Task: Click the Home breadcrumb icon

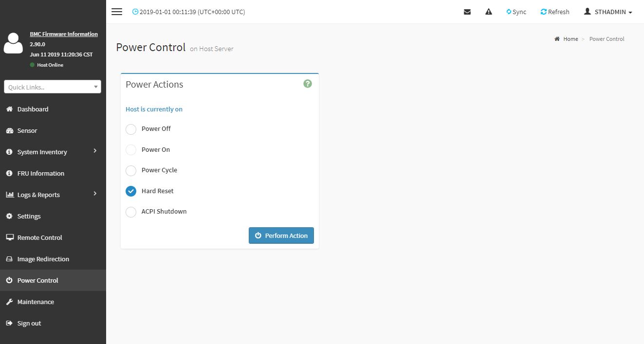Action: (x=557, y=39)
